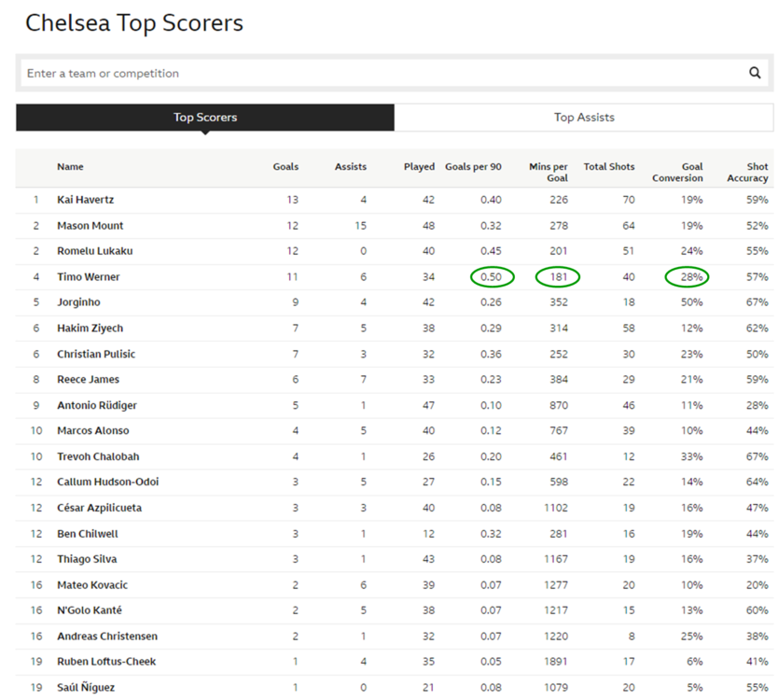The width and height of the screenshot is (778, 700).
Task: Click the Played column header
Action: pos(419,167)
